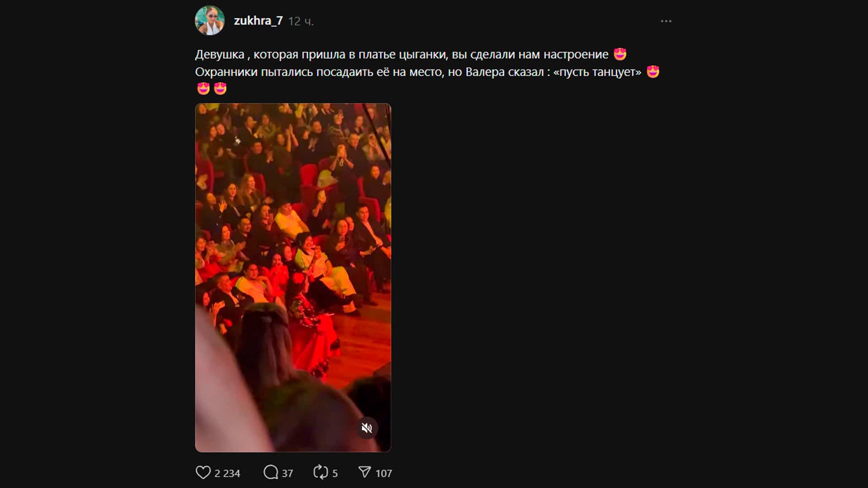The image size is (868, 488).
Task: Click the heart-eyes emoji after "настроение"
Action: [620, 54]
